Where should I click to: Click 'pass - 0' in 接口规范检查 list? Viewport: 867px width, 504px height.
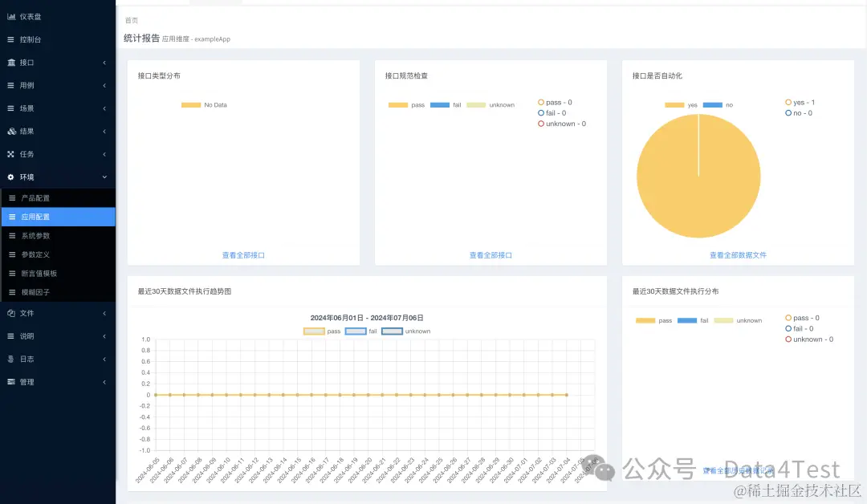555,102
